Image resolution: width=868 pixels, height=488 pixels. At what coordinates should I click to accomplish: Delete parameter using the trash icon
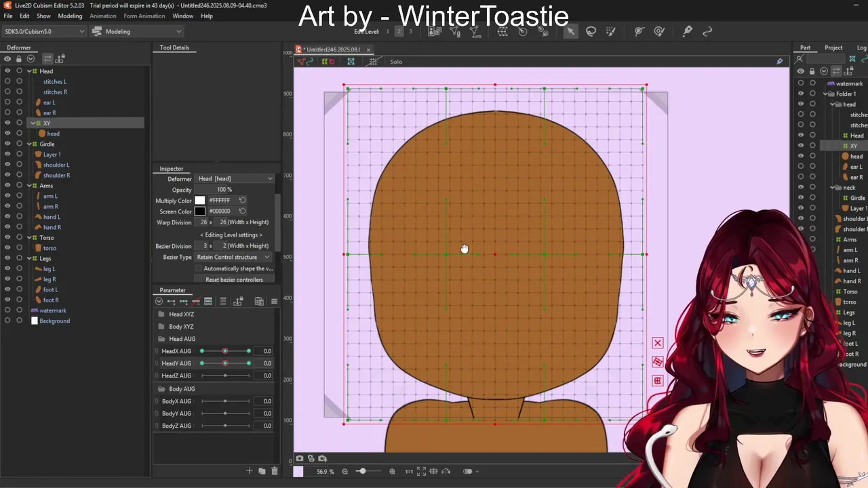click(x=274, y=471)
